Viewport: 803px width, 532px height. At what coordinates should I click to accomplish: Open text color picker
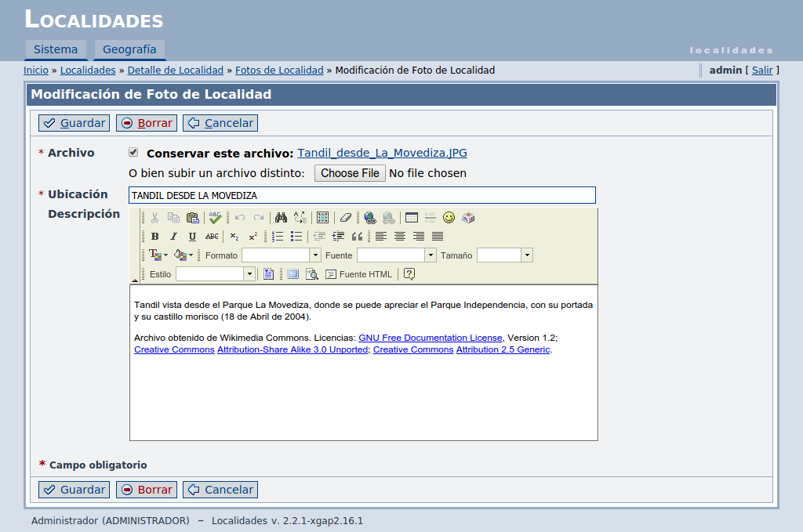coord(158,255)
